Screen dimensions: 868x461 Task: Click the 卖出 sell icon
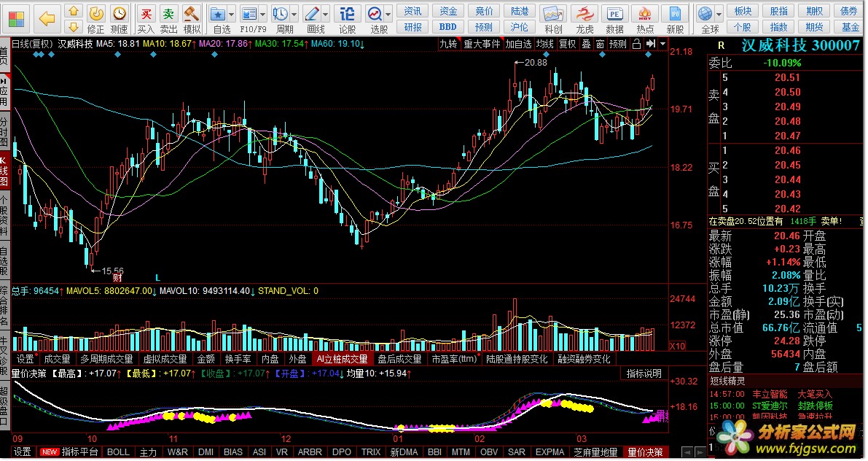[x=168, y=14]
